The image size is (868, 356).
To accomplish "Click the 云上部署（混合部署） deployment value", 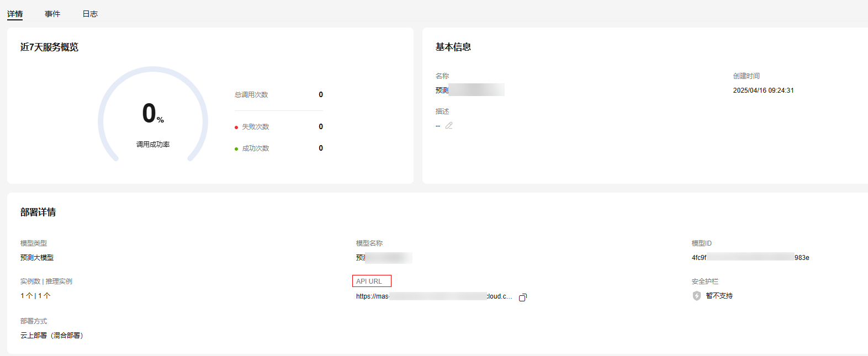I will [x=52, y=336].
